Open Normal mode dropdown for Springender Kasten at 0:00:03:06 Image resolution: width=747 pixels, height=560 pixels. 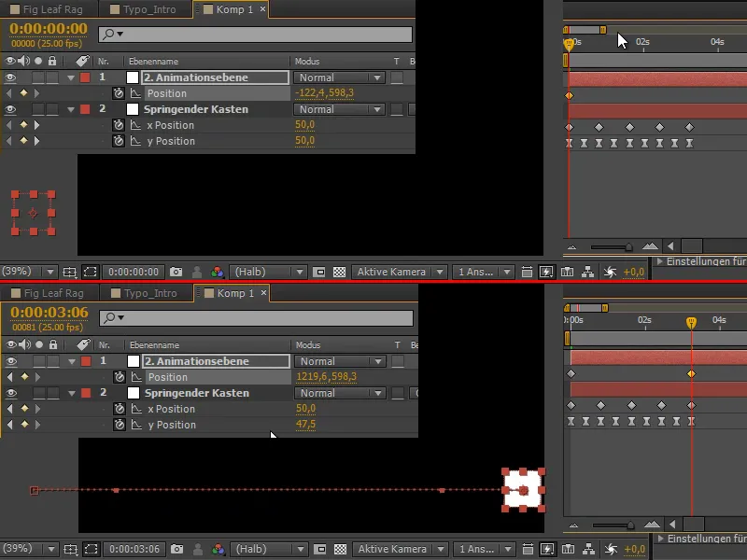340,393
